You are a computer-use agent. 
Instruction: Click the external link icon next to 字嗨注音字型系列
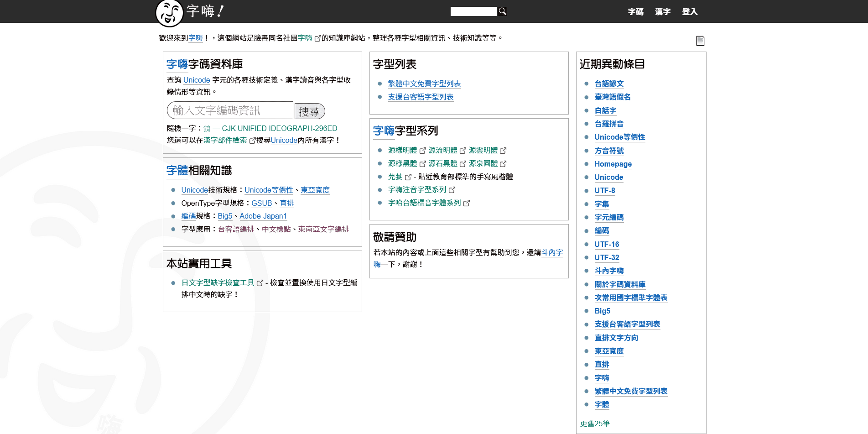pyautogui.click(x=452, y=190)
